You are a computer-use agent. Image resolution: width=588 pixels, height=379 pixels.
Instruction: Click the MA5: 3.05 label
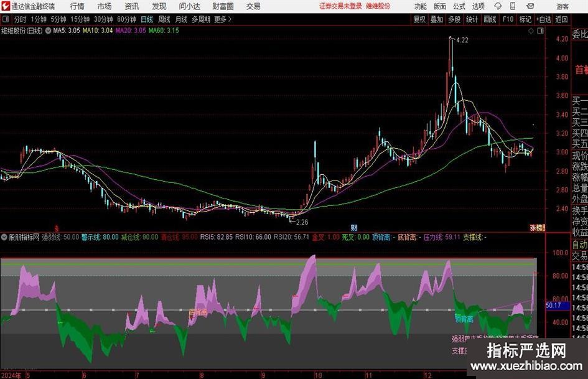[x=67, y=30]
